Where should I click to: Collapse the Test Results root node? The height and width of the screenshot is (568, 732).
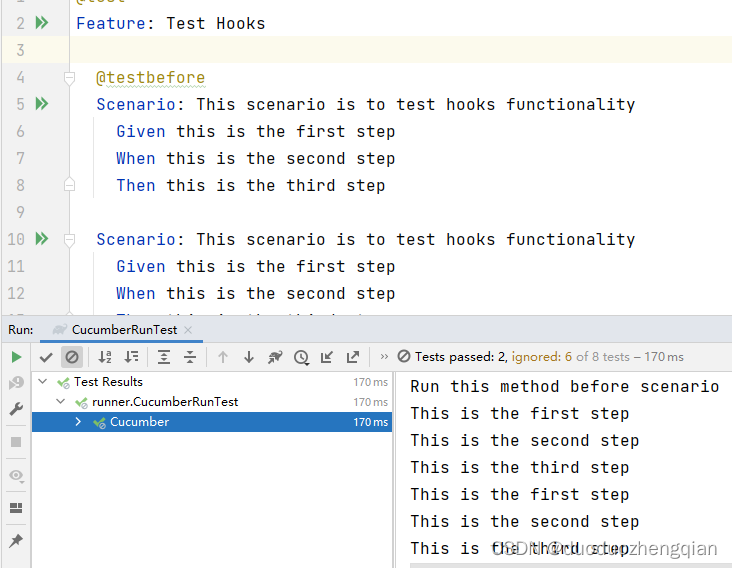(x=42, y=381)
